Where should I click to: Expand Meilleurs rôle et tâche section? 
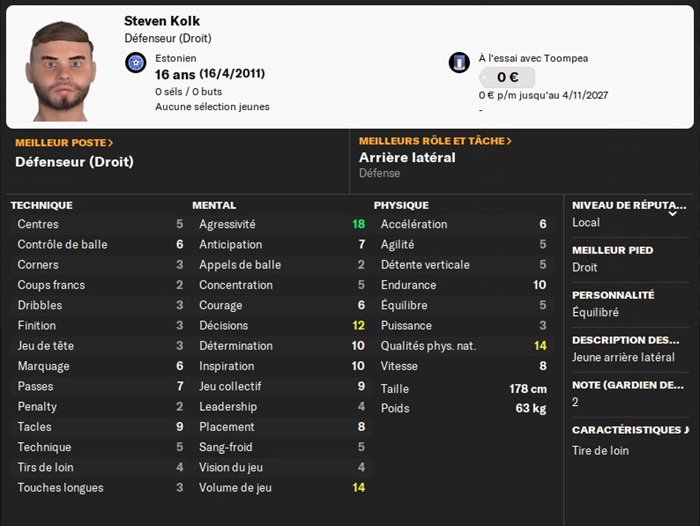pyautogui.click(x=435, y=141)
